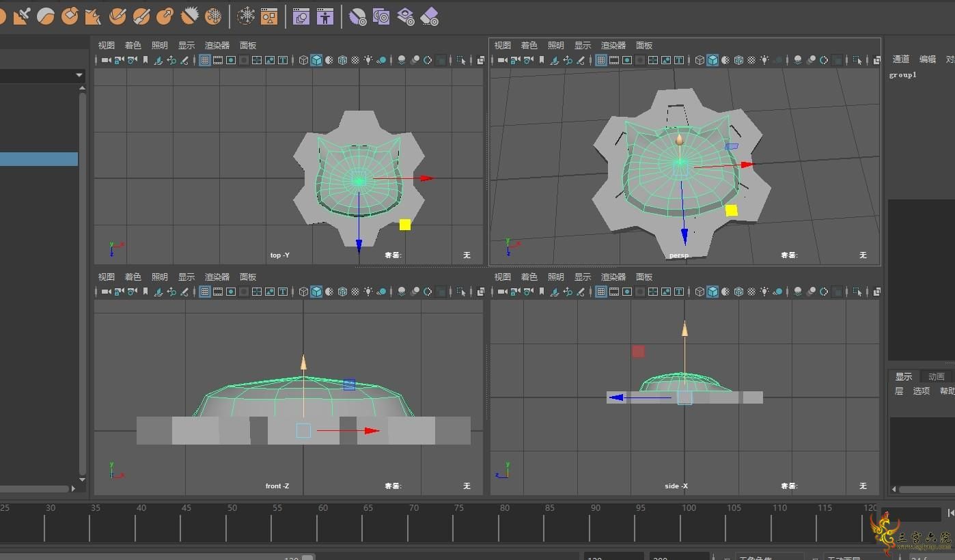Click textured display icon in persp view toolbar
This screenshot has height=560, width=955.
pyautogui.click(x=751, y=60)
